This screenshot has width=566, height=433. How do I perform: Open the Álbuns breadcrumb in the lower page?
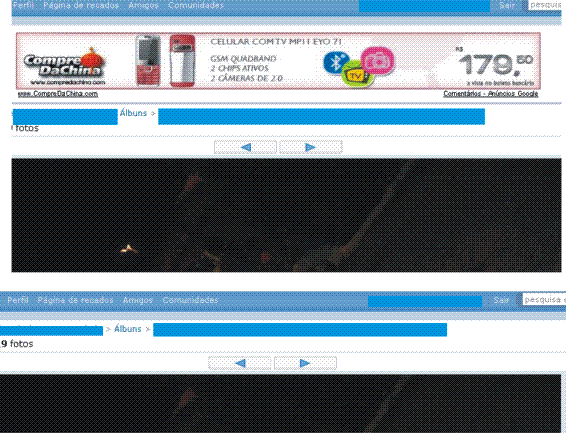point(127,329)
